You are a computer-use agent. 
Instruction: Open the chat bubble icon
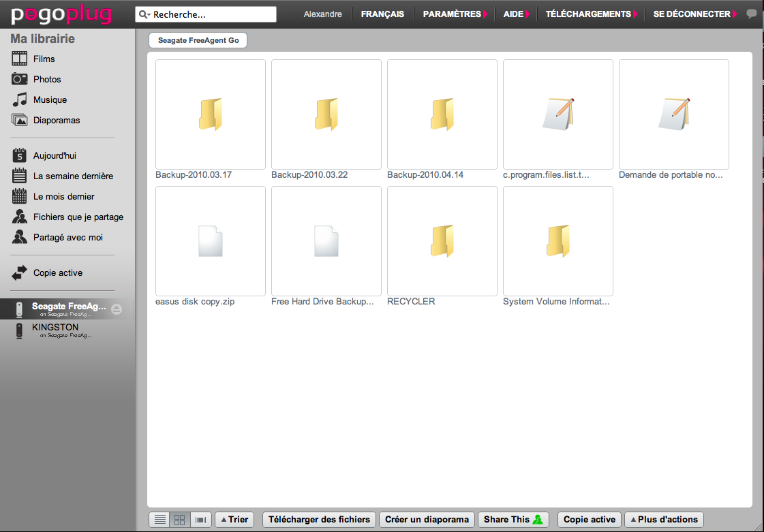pyautogui.click(x=752, y=14)
